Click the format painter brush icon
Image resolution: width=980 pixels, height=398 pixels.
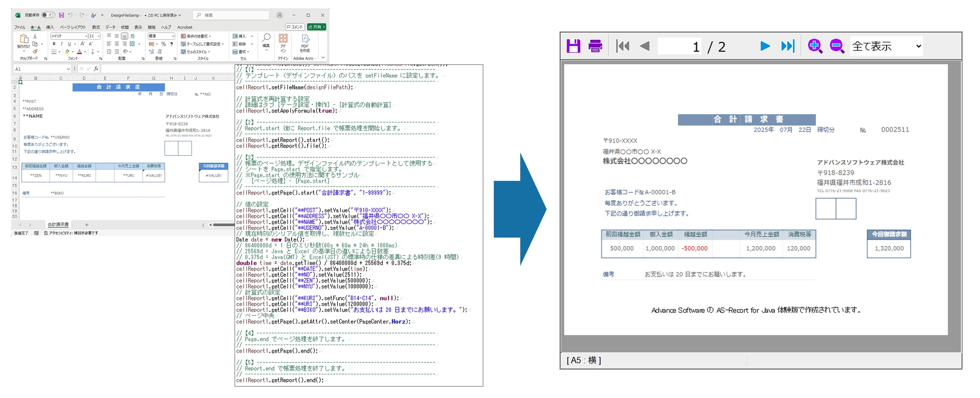(35, 51)
